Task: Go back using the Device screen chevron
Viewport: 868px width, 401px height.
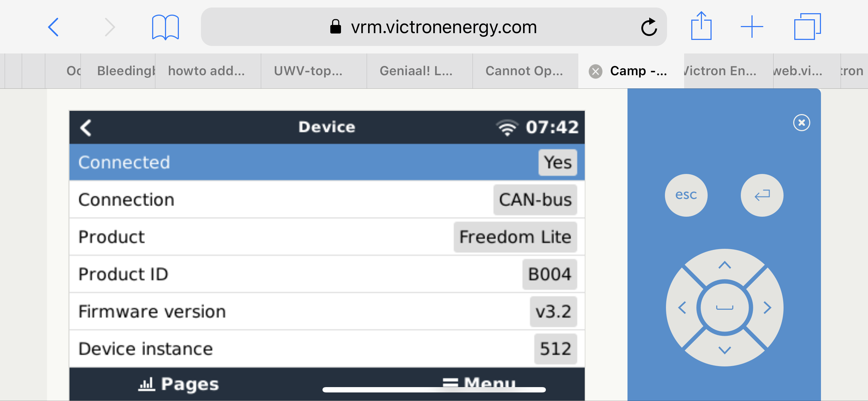Action: tap(86, 127)
